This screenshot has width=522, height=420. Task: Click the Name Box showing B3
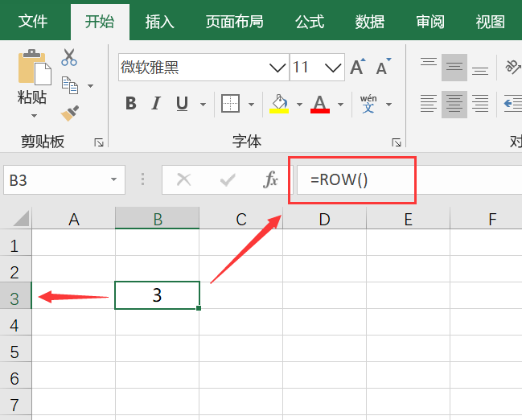click(x=64, y=180)
